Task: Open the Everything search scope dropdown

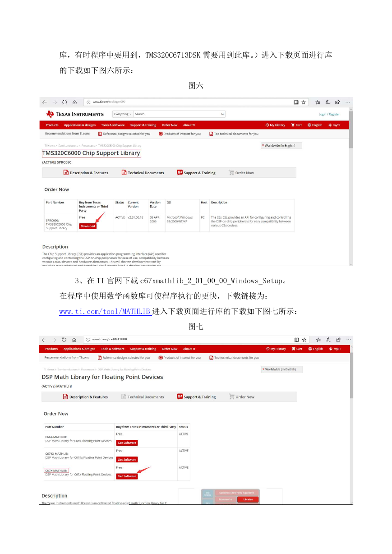Action: (x=122, y=114)
